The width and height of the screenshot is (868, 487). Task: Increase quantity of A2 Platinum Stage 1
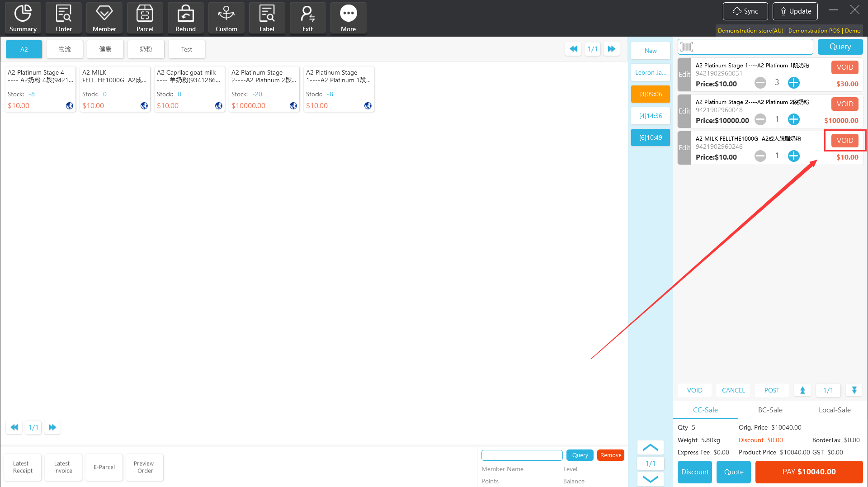tap(794, 83)
